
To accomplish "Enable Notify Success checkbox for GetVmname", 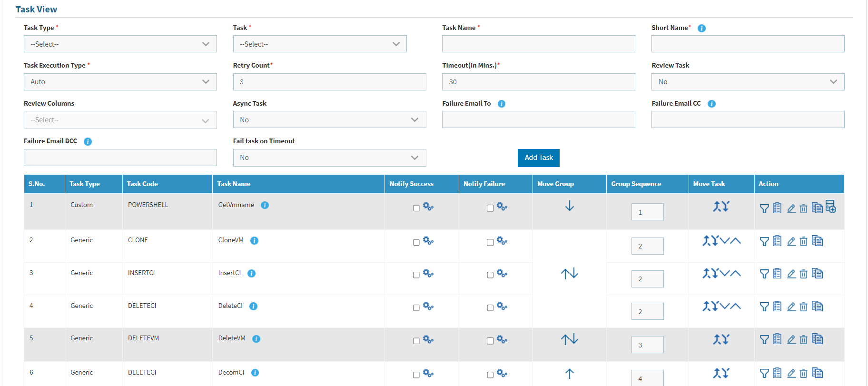I will (416, 208).
